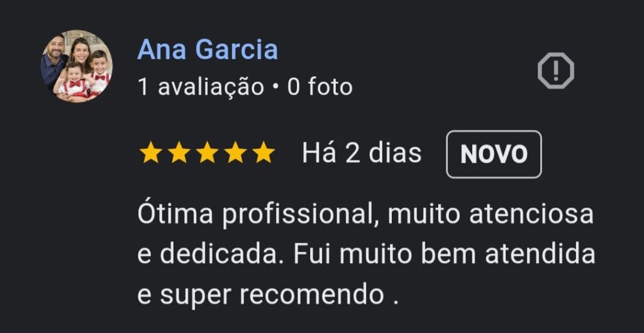
Task: Click the first gold star
Action: (150, 153)
